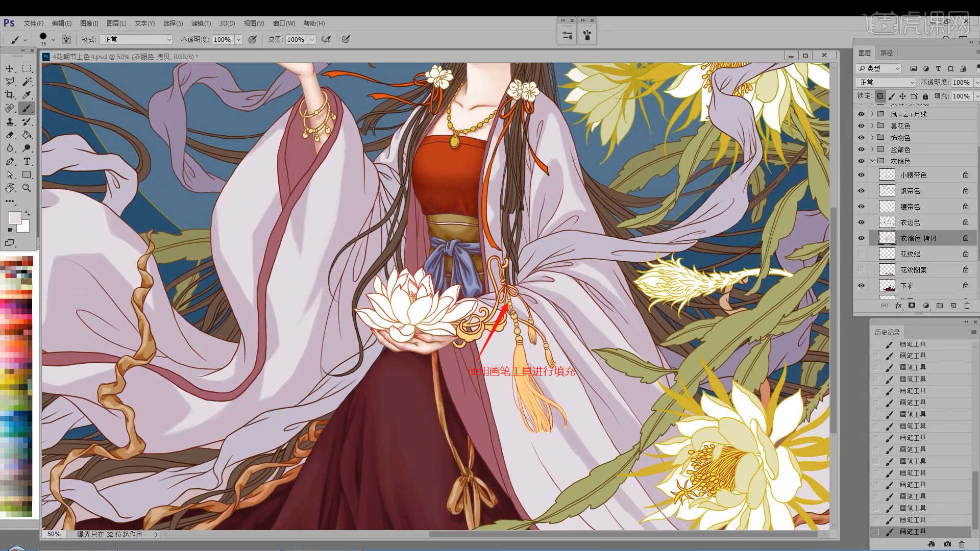This screenshot has width=980, height=551.
Task: Open the layer blend mode 正常 dropdown
Action: [x=886, y=82]
